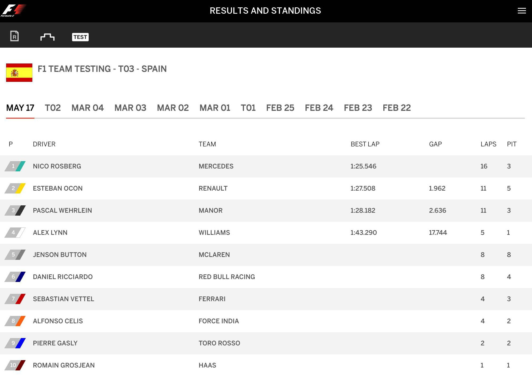Click position 4 badge for Alex Lynn
The image size is (532, 392).
(15, 232)
